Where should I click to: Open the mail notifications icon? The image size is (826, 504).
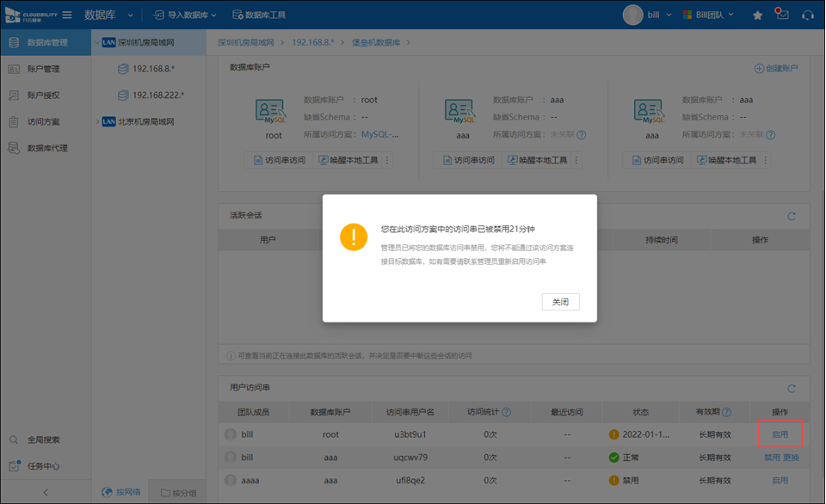tap(781, 15)
